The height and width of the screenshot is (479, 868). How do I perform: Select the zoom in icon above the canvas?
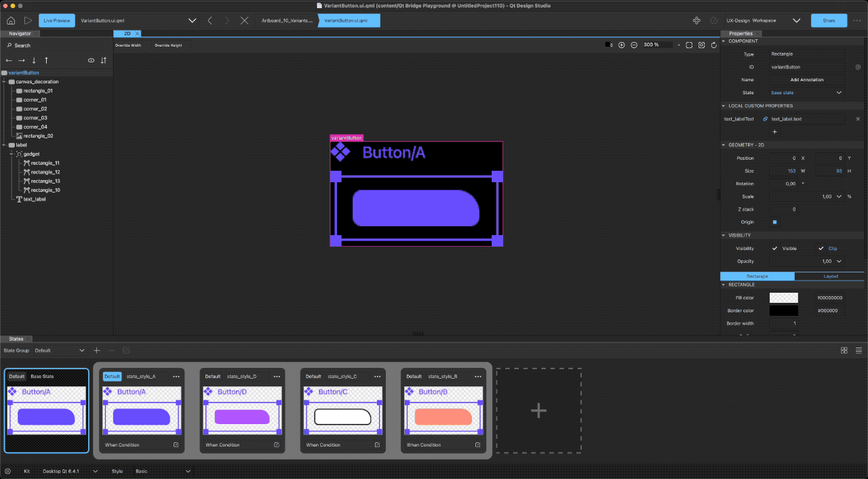pos(622,45)
